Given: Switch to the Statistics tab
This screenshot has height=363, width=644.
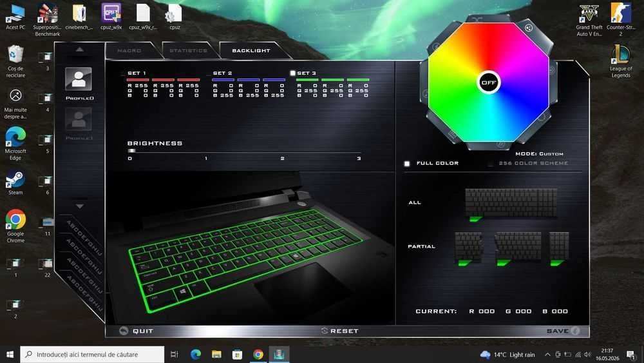Looking at the screenshot, I should [x=188, y=50].
